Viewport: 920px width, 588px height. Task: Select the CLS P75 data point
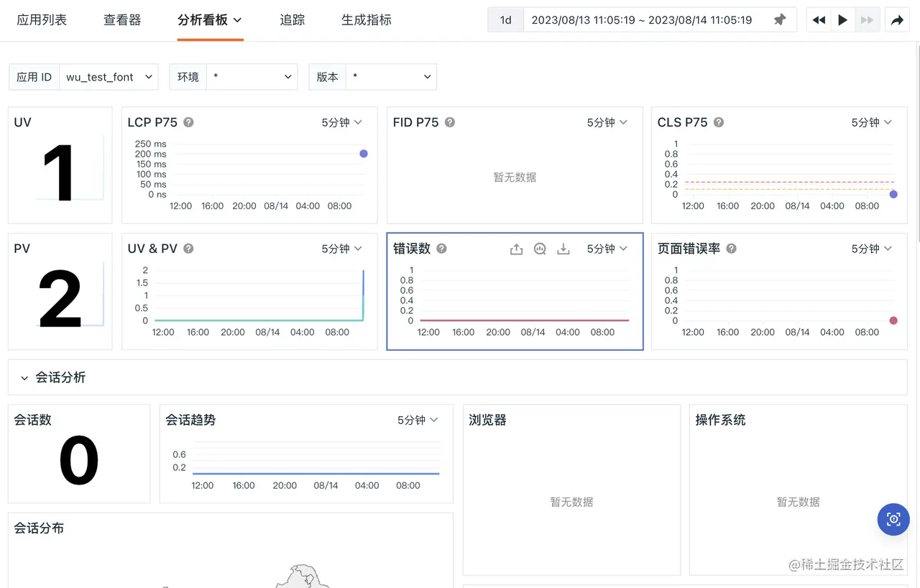[x=893, y=195]
